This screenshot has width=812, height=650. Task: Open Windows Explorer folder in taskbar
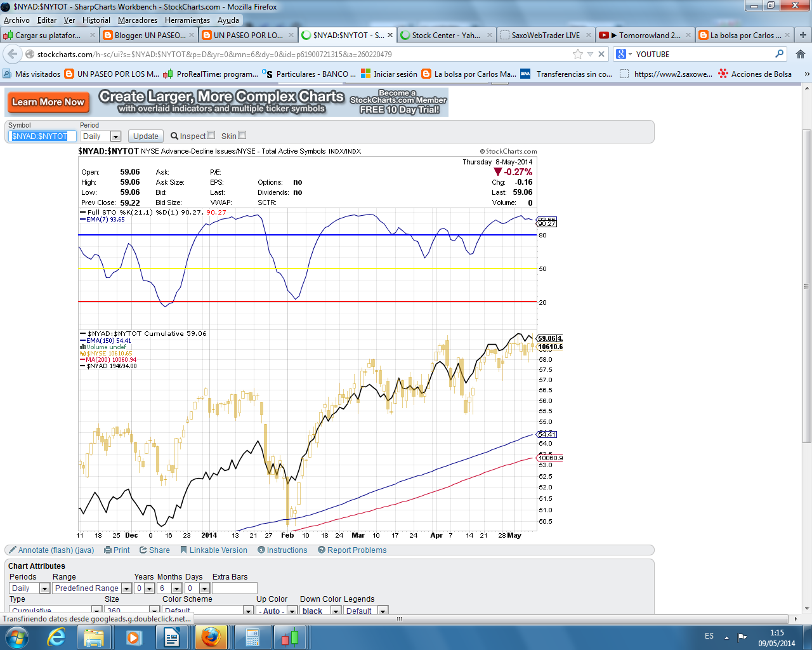tap(94, 637)
